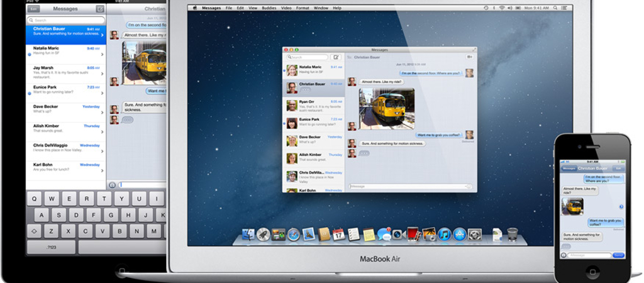Start FaceTime video call in Mac Messages
Image resolution: width=644 pixels, height=283 pixels.
[x=469, y=57]
